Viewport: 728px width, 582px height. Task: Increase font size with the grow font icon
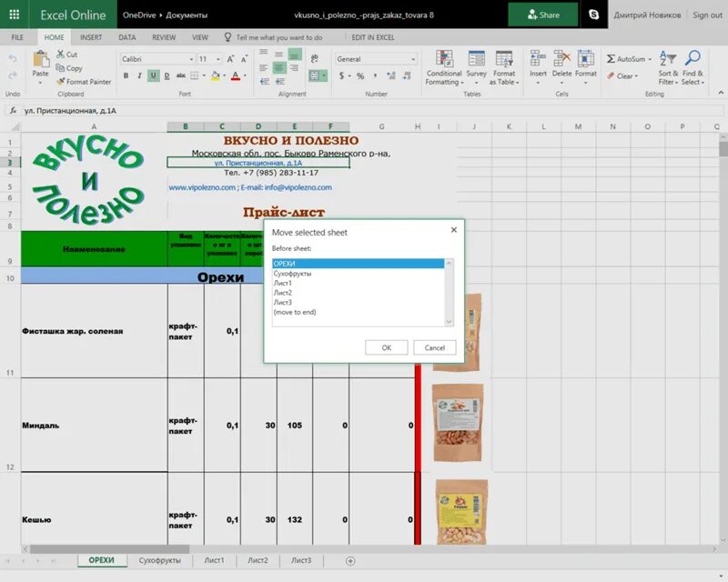point(230,59)
